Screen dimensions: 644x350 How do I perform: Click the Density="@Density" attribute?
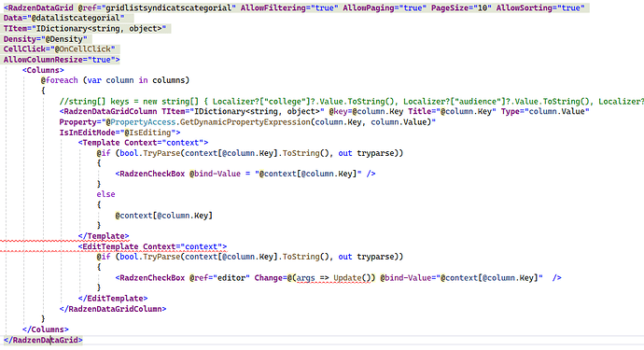pyautogui.click(x=45, y=39)
